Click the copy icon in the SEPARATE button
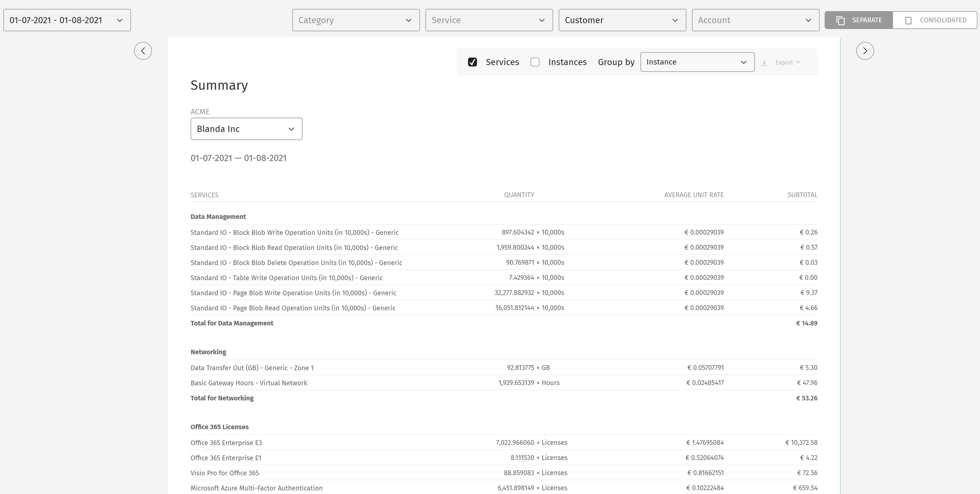This screenshot has width=980, height=494. point(841,20)
